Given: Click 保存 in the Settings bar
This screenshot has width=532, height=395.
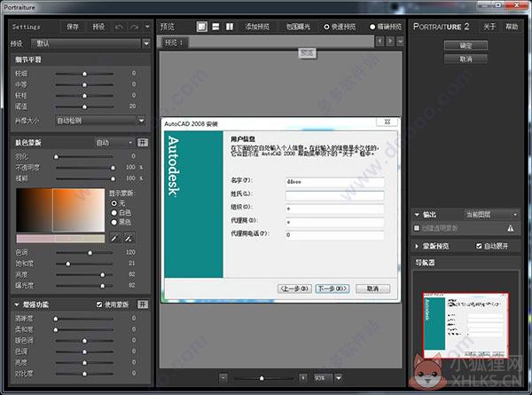Looking at the screenshot, I should pyautogui.click(x=73, y=27).
